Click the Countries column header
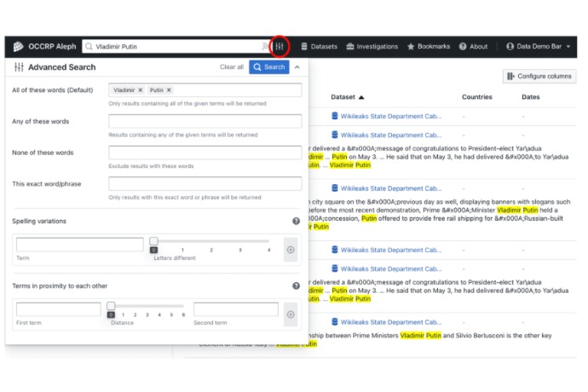The height and width of the screenshot is (392, 588). pyautogui.click(x=476, y=97)
